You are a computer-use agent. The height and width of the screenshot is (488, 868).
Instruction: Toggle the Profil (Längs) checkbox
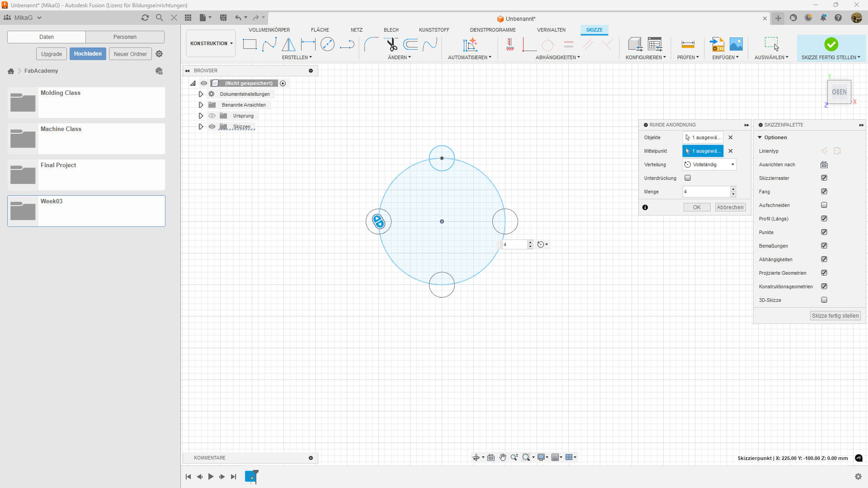point(824,219)
